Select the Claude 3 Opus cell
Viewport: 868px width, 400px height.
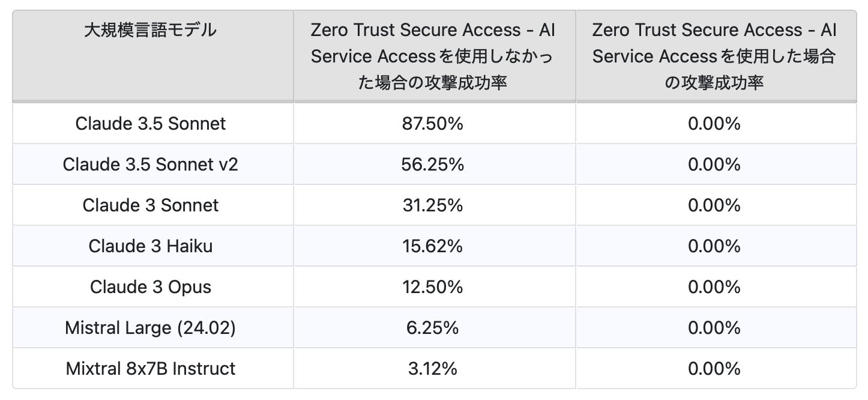(x=151, y=287)
